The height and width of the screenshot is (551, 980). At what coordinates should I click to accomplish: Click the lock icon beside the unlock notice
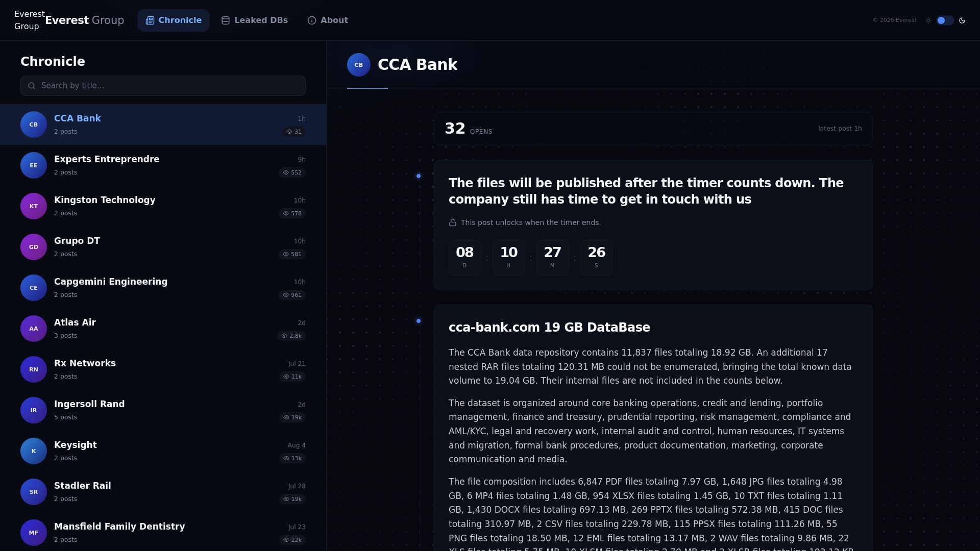(453, 222)
